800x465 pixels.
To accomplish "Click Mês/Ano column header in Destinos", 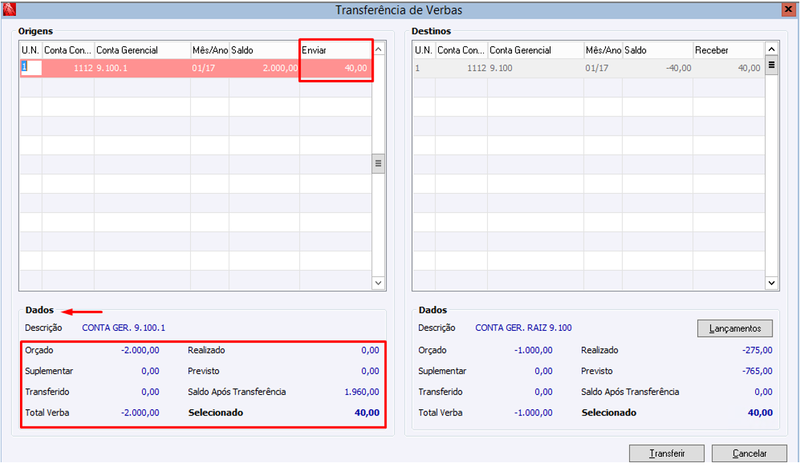I will [x=603, y=50].
